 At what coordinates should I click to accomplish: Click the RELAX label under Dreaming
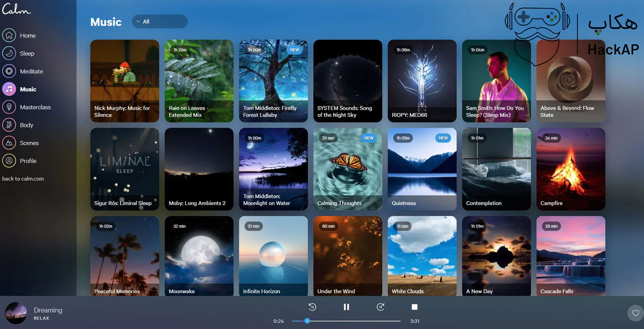coord(41,318)
